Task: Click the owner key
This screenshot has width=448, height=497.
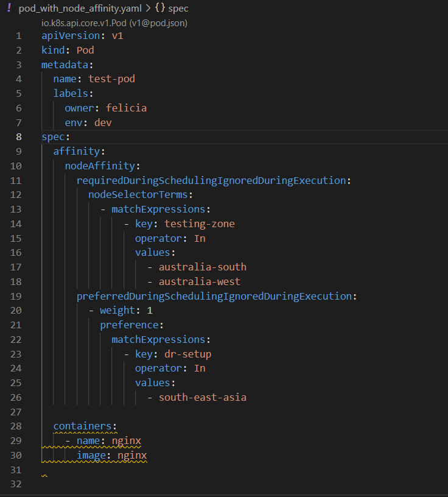Action: pos(80,108)
